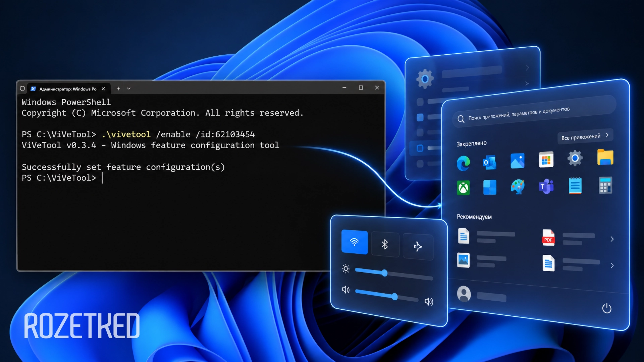Open the second recommended blue document

(548, 263)
